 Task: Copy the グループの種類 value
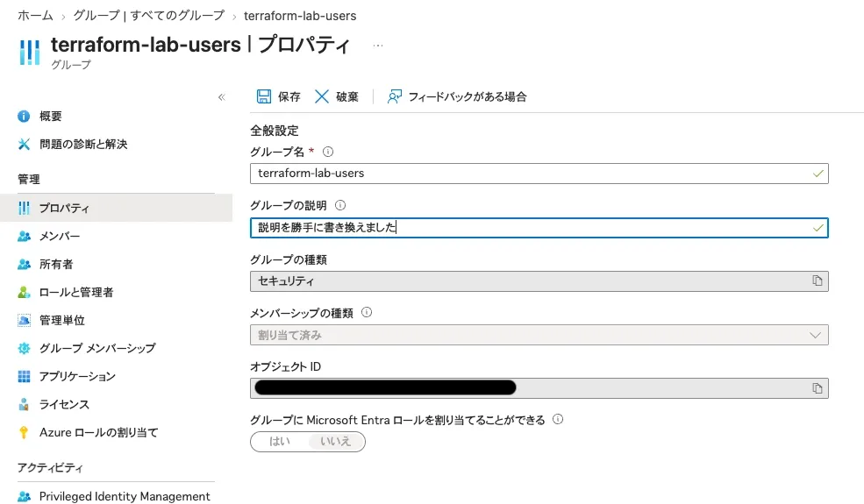click(818, 280)
